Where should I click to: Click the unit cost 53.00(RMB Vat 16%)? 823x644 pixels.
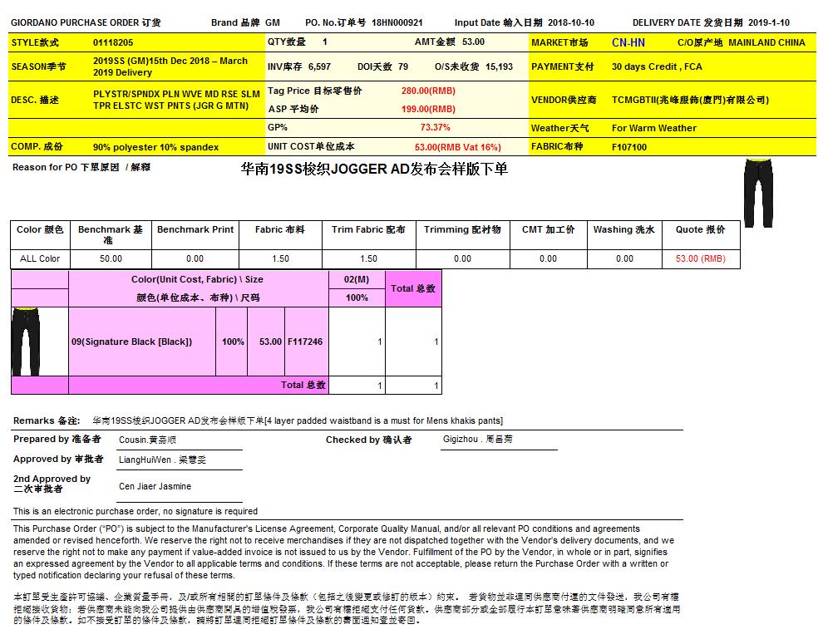pos(458,147)
